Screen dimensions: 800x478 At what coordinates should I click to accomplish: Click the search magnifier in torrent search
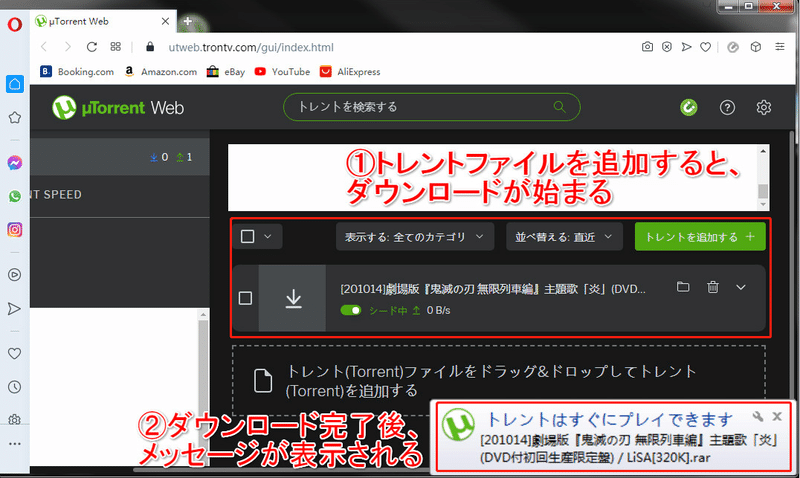pyautogui.click(x=560, y=107)
